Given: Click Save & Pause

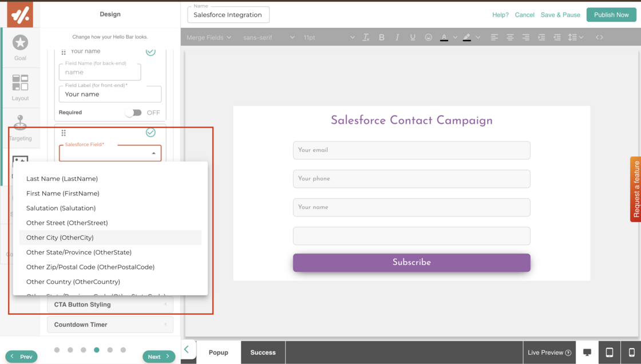Looking at the screenshot, I should click(560, 15).
